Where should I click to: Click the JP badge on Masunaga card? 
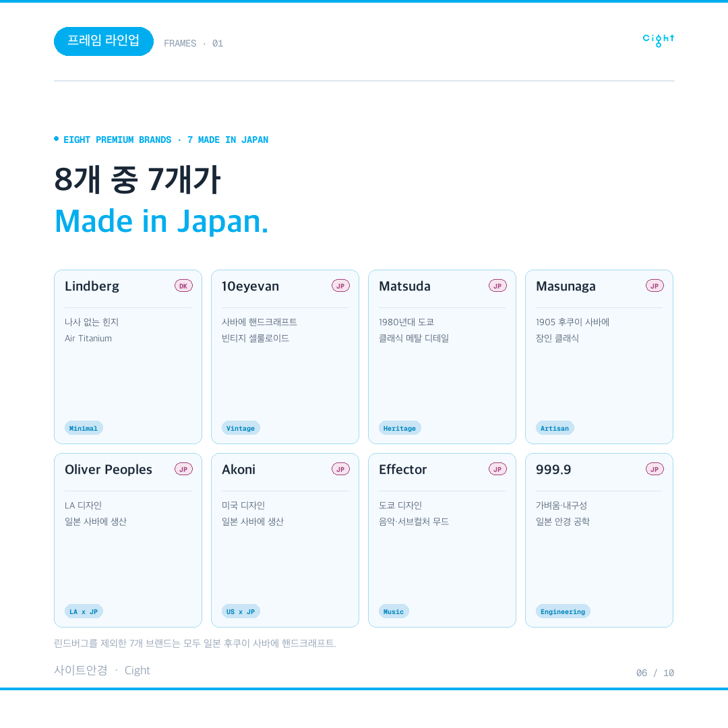(x=655, y=286)
